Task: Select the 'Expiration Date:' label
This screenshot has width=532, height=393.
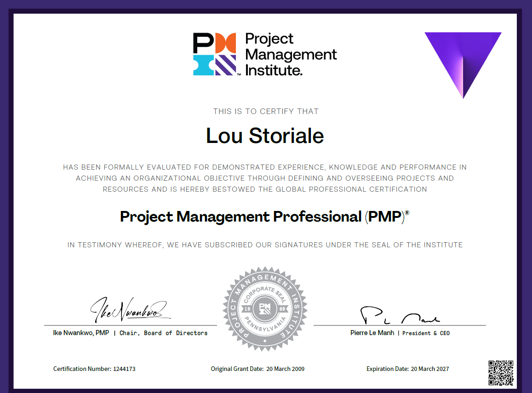Action: click(388, 369)
